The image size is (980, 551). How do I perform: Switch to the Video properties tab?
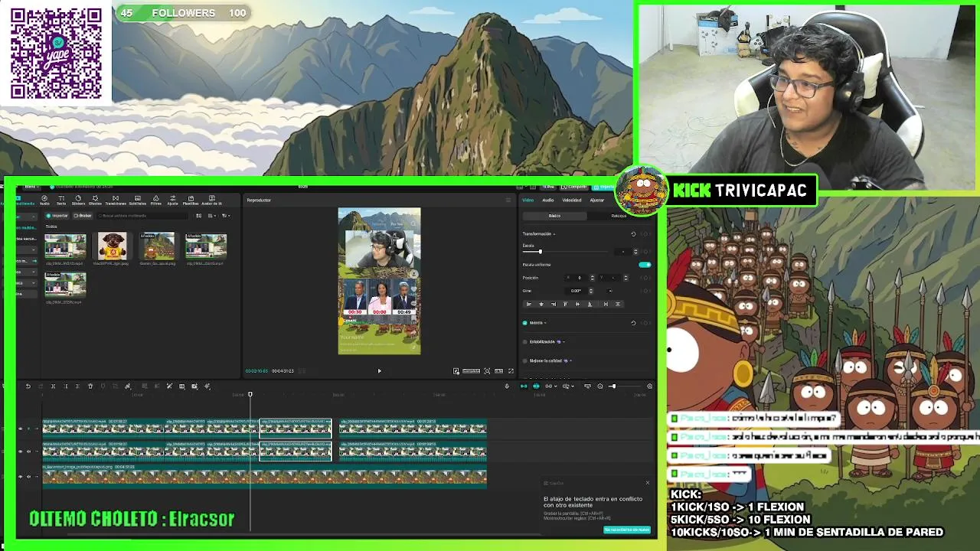tap(528, 201)
